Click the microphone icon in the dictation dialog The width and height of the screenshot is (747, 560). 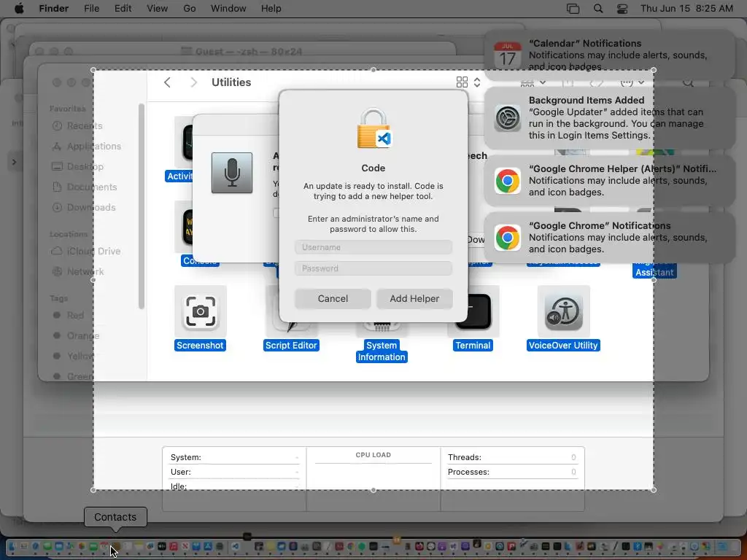pyautogui.click(x=232, y=173)
